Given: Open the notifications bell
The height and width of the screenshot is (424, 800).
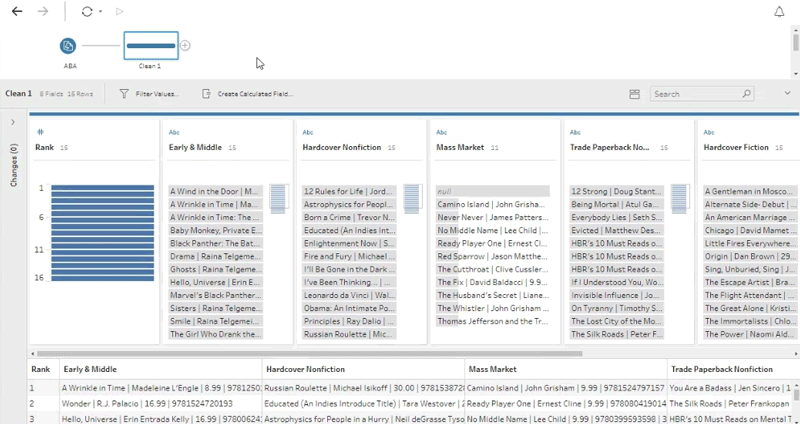Looking at the screenshot, I should [779, 12].
